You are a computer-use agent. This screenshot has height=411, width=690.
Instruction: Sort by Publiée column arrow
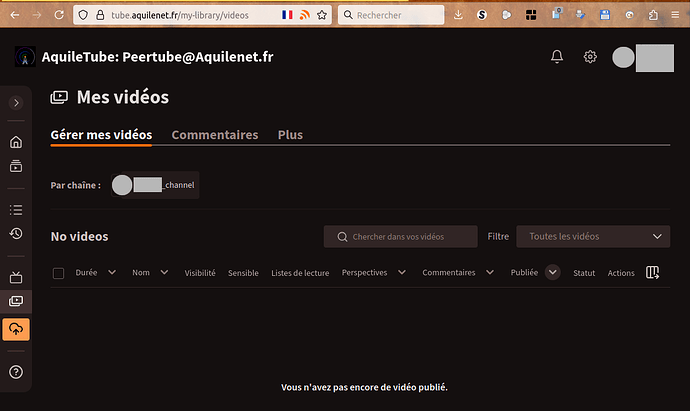[552, 272]
